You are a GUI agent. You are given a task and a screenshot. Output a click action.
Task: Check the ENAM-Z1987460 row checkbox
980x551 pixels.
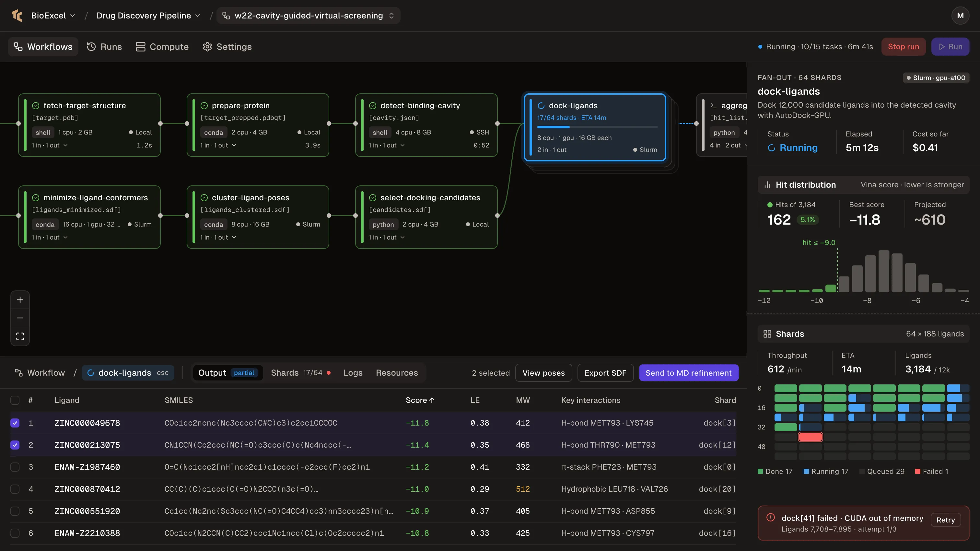click(15, 467)
